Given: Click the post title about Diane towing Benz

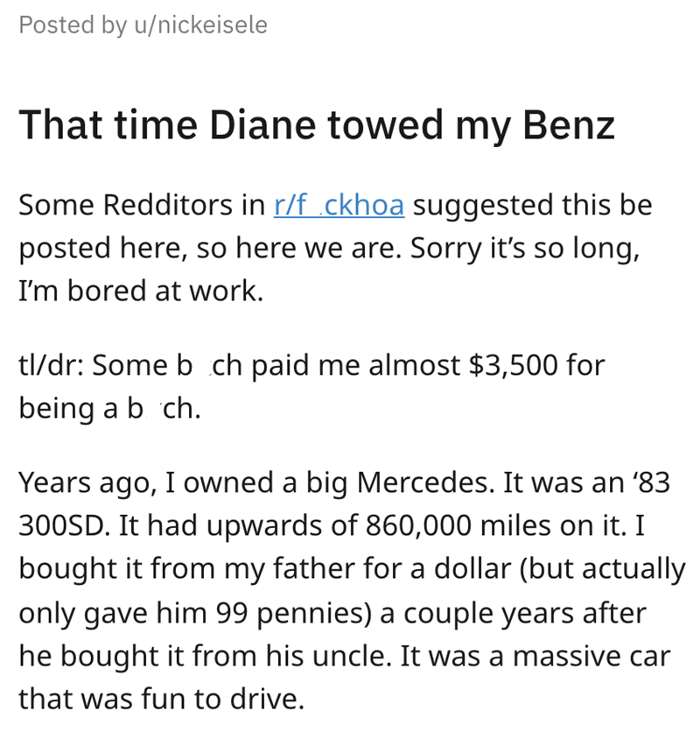Looking at the screenshot, I should click(x=316, y=125).
